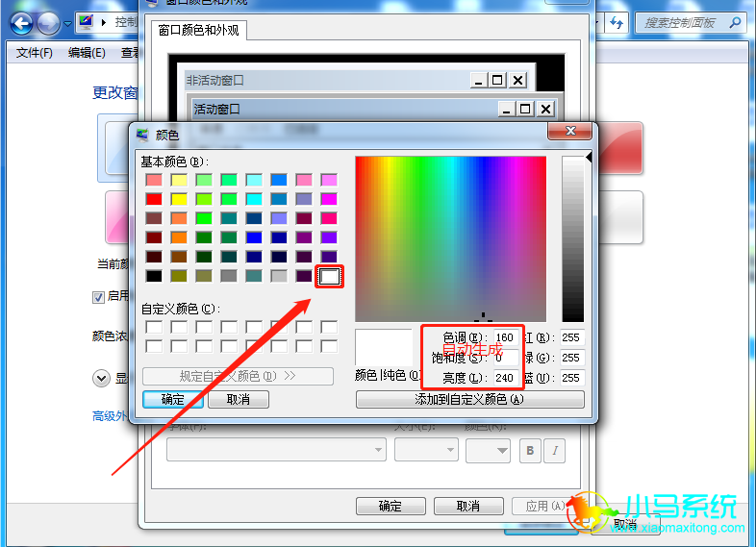
Task: Pick the magenta swatch in second row
Action: [329, 199]
